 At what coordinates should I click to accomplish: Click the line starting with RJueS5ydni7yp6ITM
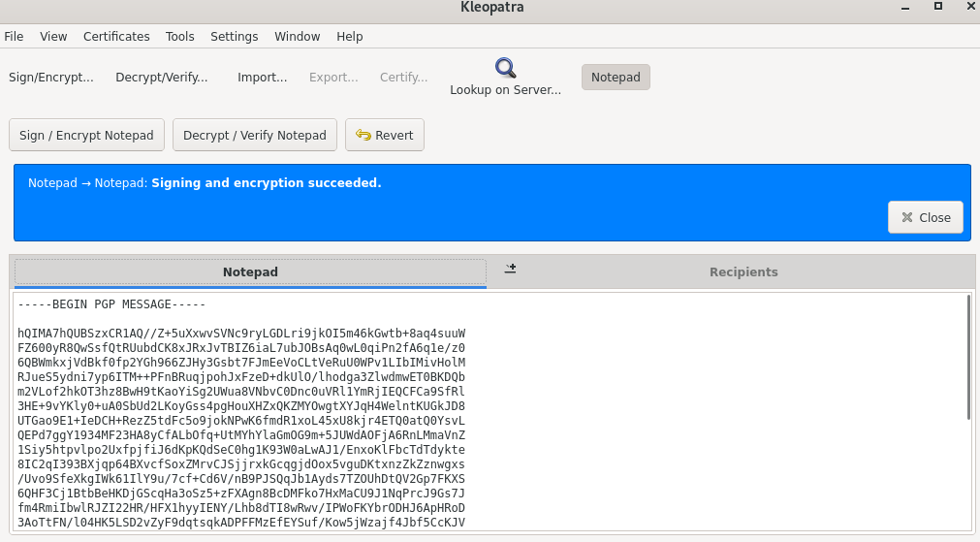point(241,377)
